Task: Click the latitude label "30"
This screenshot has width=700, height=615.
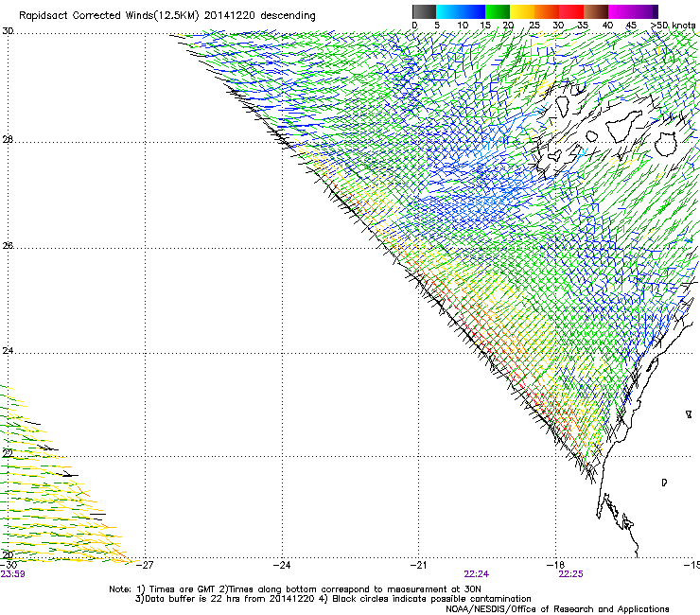Action: pos(8,31)
